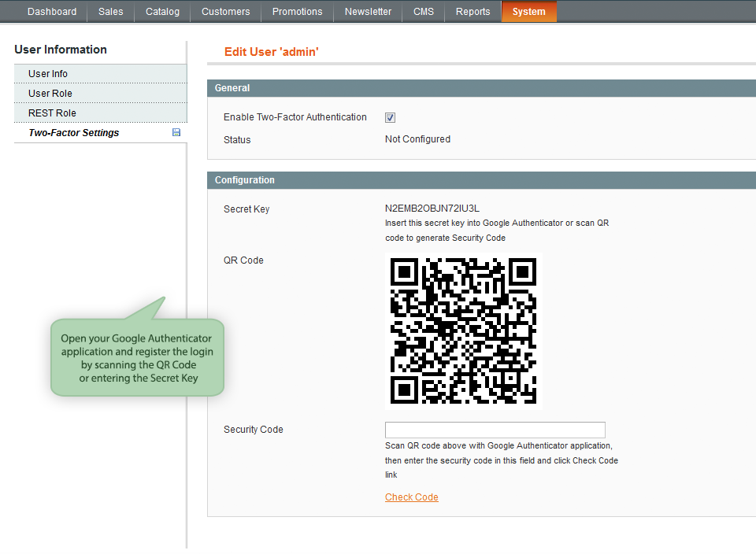
Task: Focus the Security Code input field
Action: pos(495,430)
